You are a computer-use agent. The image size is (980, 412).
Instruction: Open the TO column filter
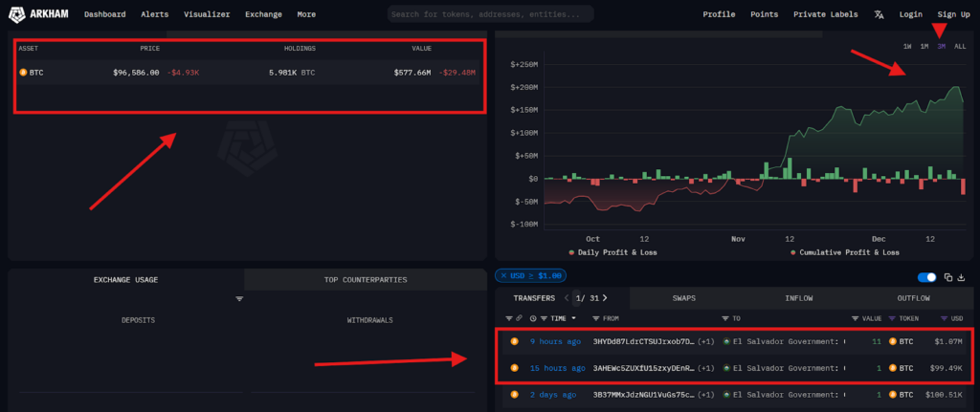coord(725,318)
